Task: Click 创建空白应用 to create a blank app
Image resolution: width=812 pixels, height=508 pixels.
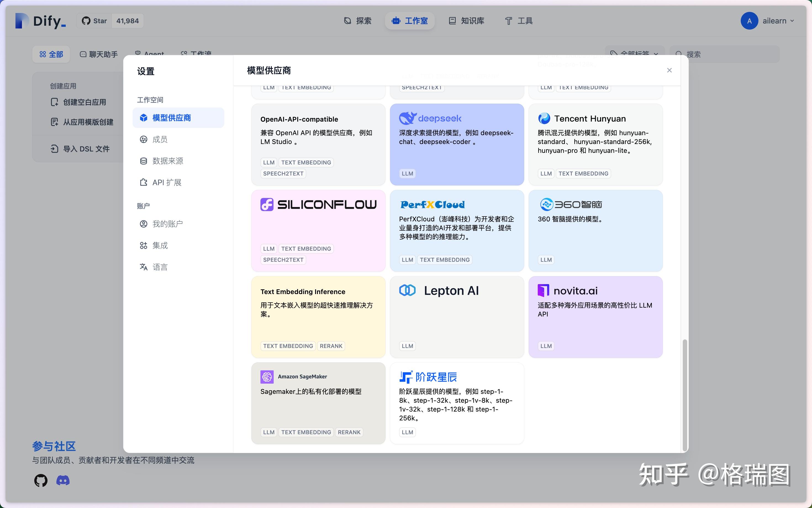Action: pos(84,102)
